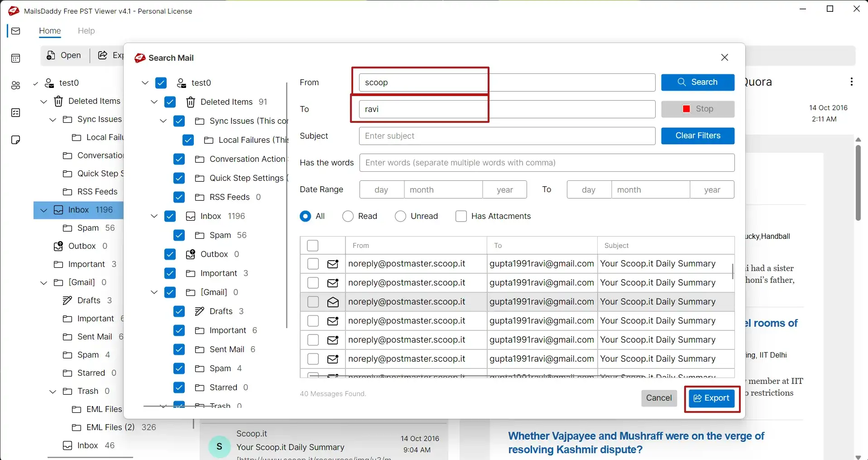The image size is (868, 460).
Task: Click the Subject input field
Action: click(x=507, y=136)
